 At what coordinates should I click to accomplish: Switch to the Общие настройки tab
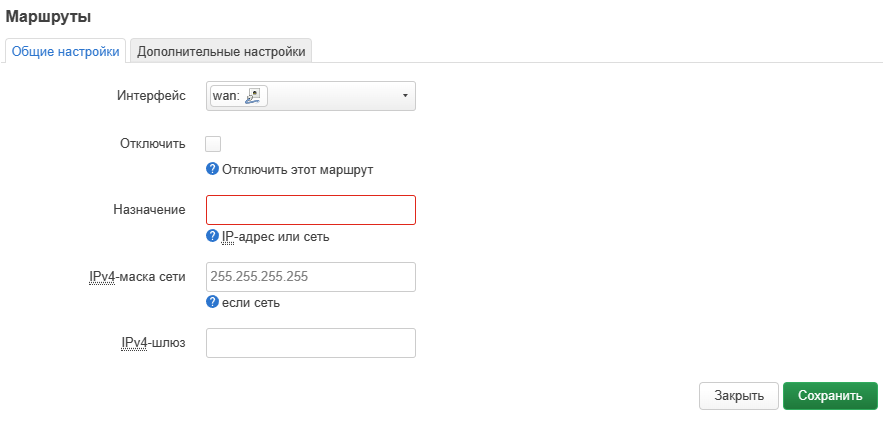[x=66, y=51]
